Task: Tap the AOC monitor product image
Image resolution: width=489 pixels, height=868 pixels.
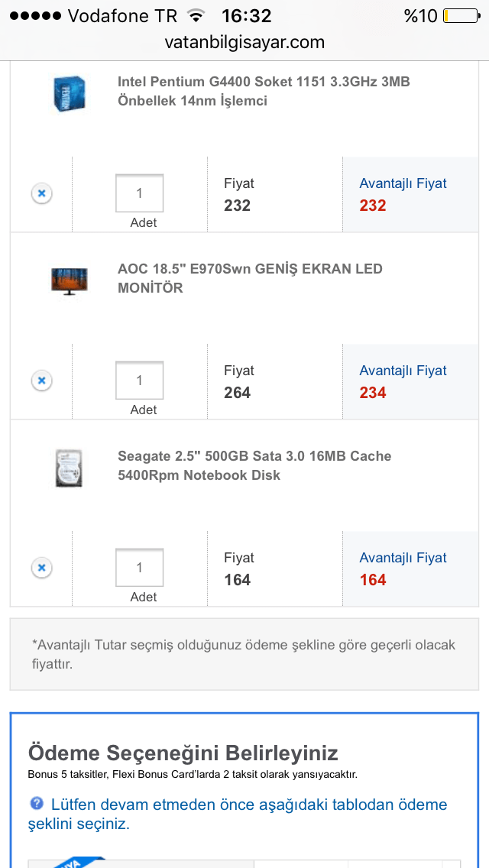Action: [69, 280]
